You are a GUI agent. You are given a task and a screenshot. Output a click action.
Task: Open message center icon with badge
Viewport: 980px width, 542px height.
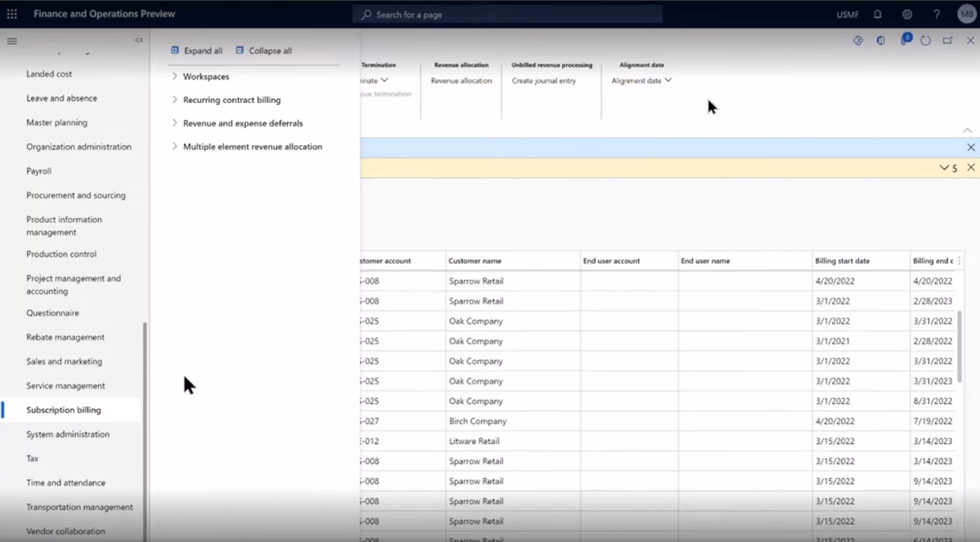pyautogui.click(x=905, y=39)
